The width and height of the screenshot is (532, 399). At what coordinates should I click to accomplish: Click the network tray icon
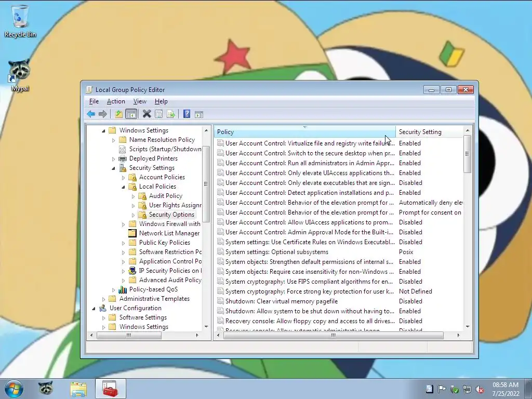tap(467, 389)
